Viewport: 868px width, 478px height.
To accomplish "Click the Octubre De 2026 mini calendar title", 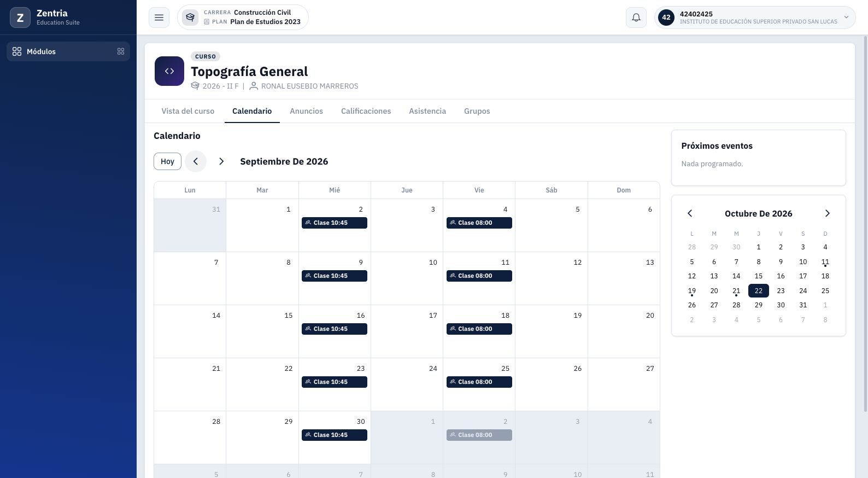I will point(759,213).
